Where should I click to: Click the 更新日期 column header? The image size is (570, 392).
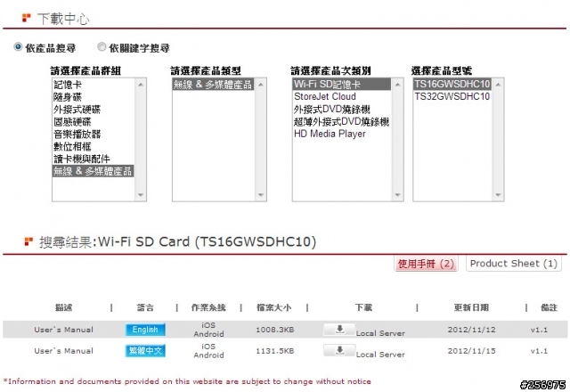pyautogui.click(x=471, y=307)
